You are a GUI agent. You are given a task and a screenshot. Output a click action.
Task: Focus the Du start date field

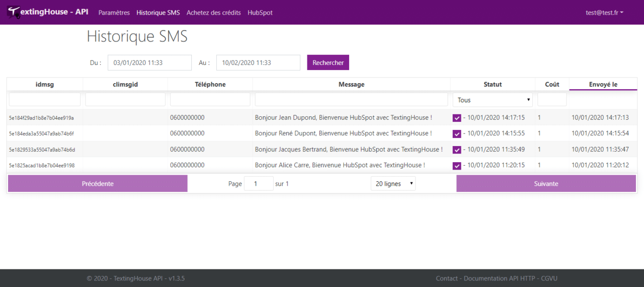(x=149, y=63)
